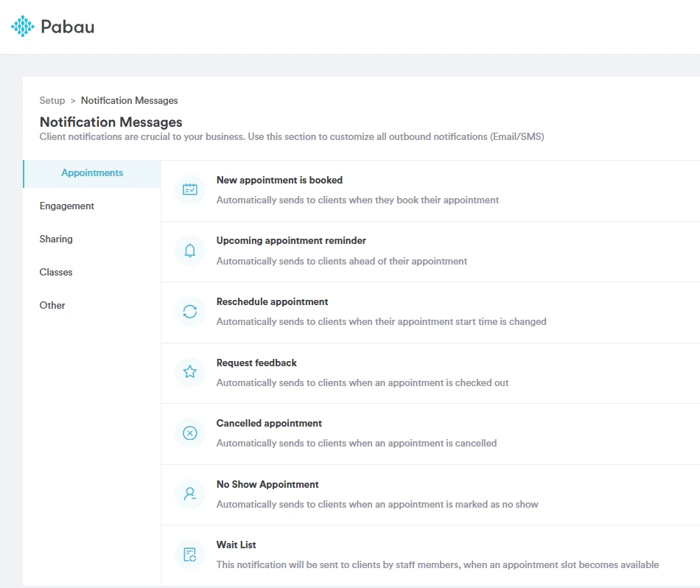The height and width of the screenshot is (588, 700).
Task: Select the Classes category in sidebar
Action: pyautogui.click(x=56, y=272)
